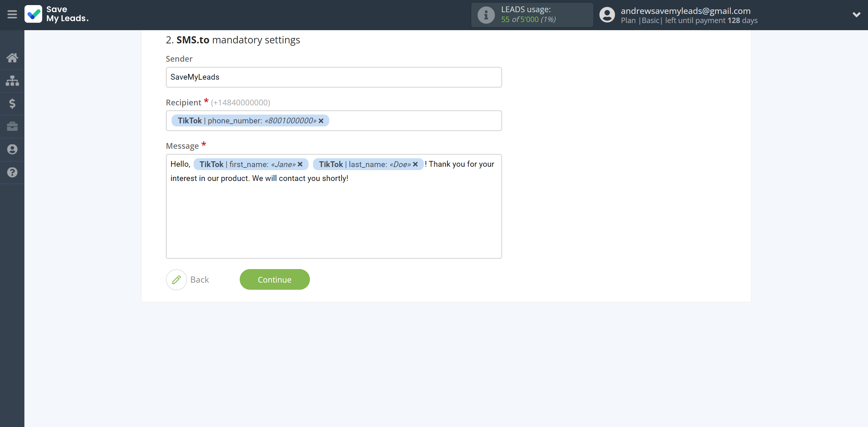Remove the phone_number tag from Recipient
The width and height of the screenshot is (868, 427).
click(321, 121)
